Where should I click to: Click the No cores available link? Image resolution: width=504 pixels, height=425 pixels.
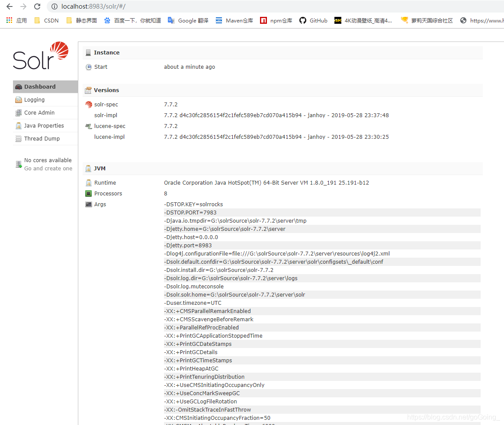48,160
